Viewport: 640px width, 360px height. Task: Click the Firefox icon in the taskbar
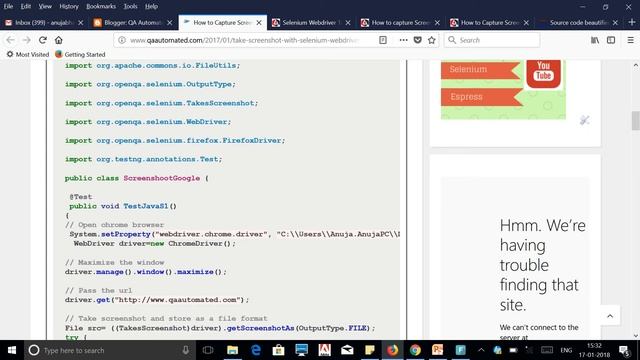392,350
